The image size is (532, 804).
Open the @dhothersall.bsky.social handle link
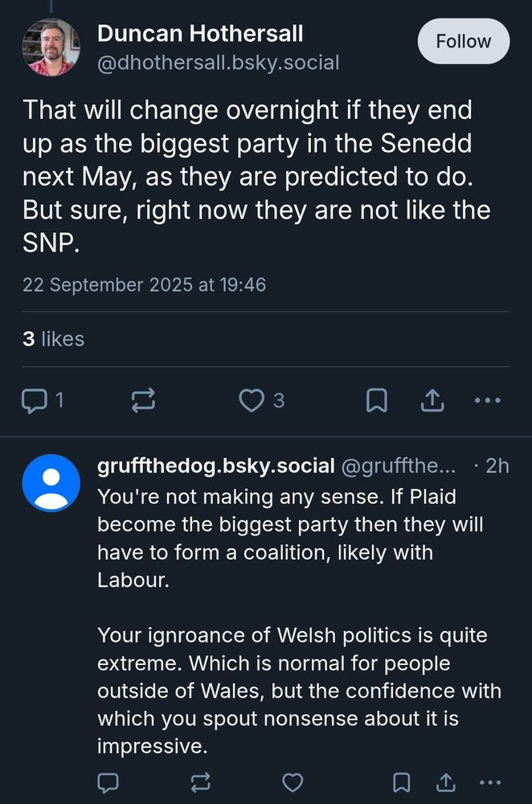coord(218,63)
